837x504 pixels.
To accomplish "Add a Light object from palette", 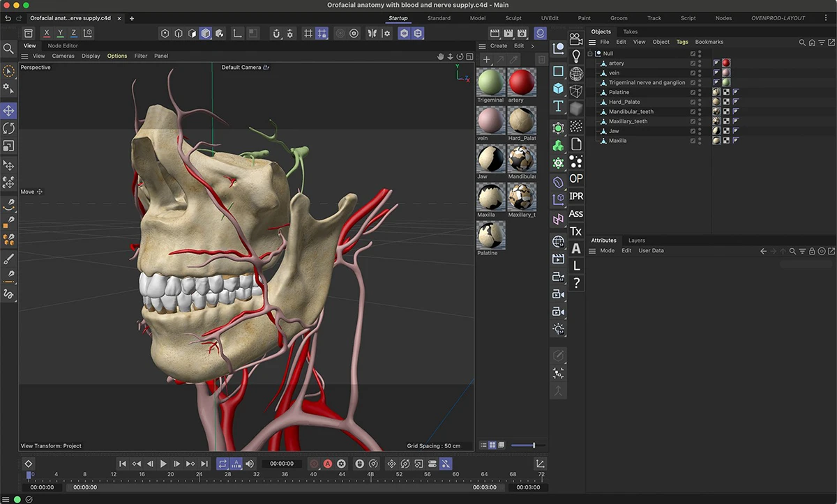I will pos(576,56).
